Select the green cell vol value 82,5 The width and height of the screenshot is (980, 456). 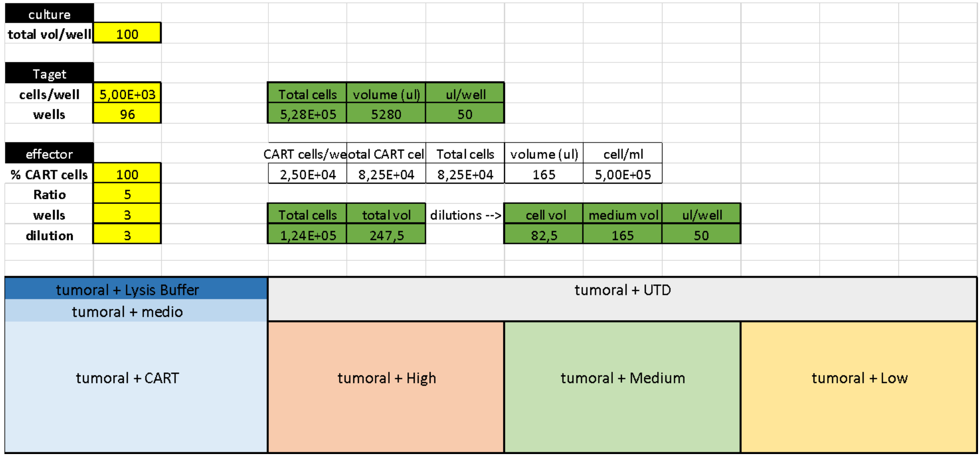544,235
